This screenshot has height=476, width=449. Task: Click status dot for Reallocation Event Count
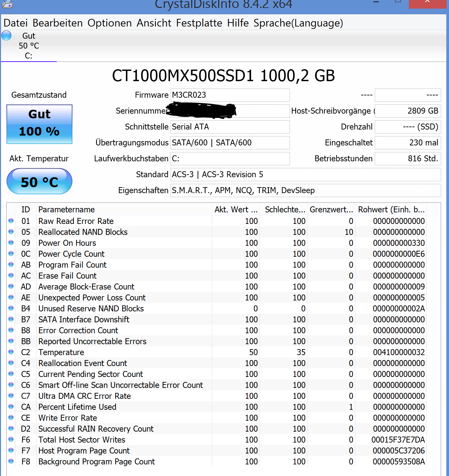pos(11,363)
